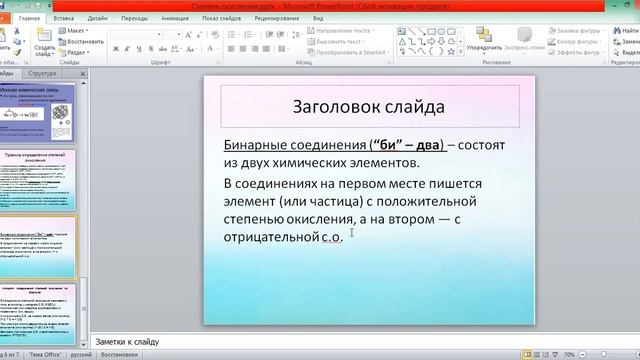Open Направление текста (Text Direction) menu
This screenshot has height=360, width=640.
click(341, 31)
